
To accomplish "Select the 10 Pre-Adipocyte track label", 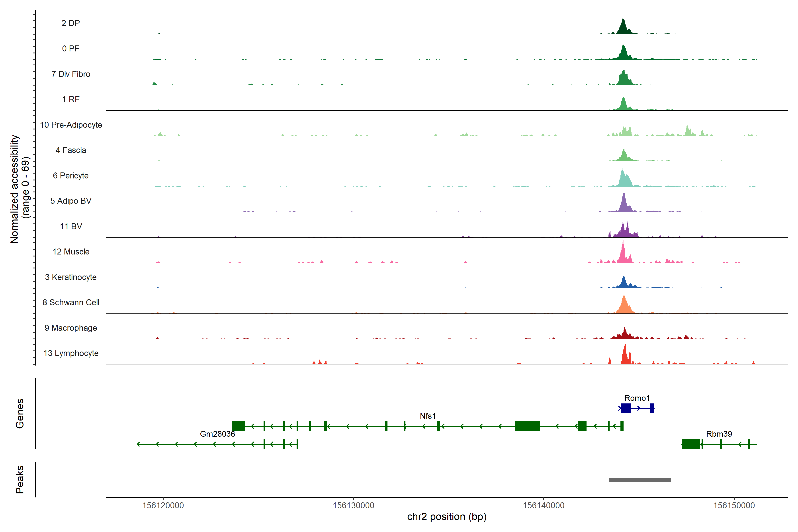I will coord(71,125).
